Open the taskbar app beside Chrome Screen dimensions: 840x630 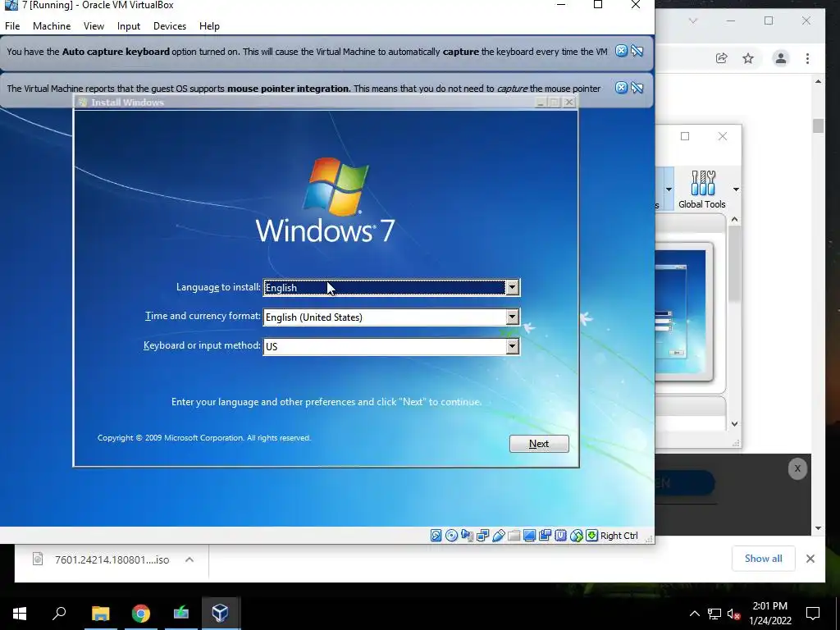[x=181, y=614]
